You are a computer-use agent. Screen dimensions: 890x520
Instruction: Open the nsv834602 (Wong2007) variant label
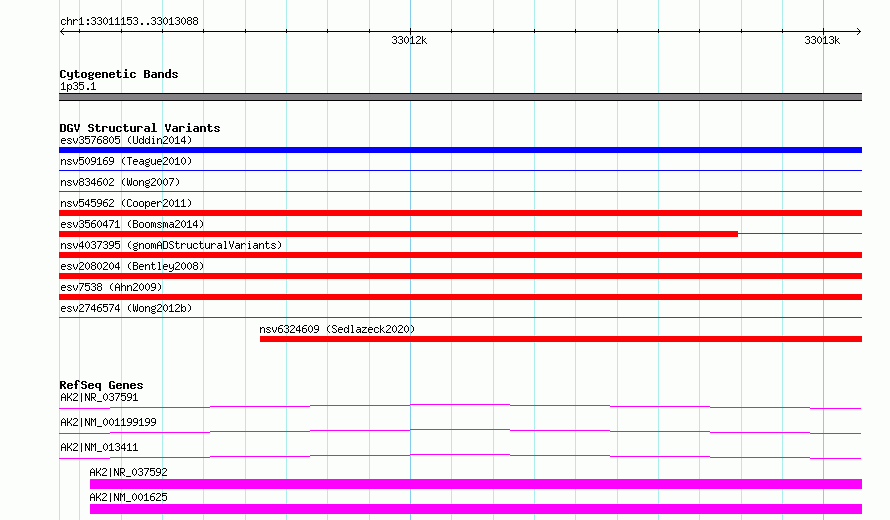[120, 182]
